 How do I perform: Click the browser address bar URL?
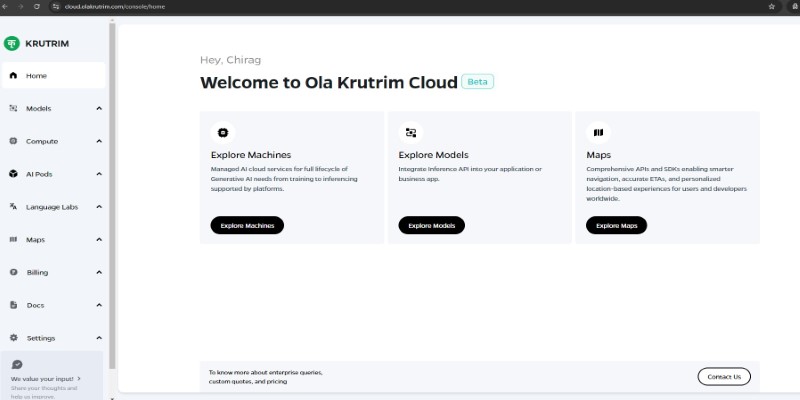(115, 7)
